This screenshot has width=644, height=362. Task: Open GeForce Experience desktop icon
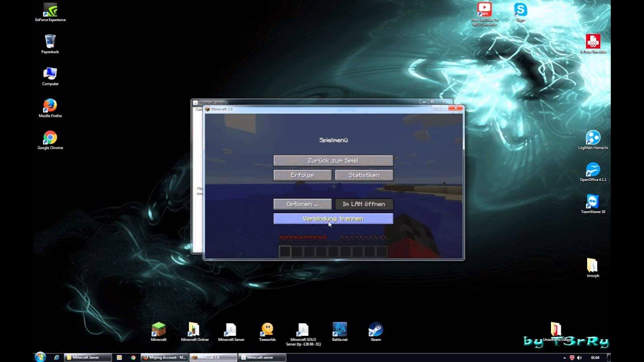pyautogui.click(x=50, y=13)
